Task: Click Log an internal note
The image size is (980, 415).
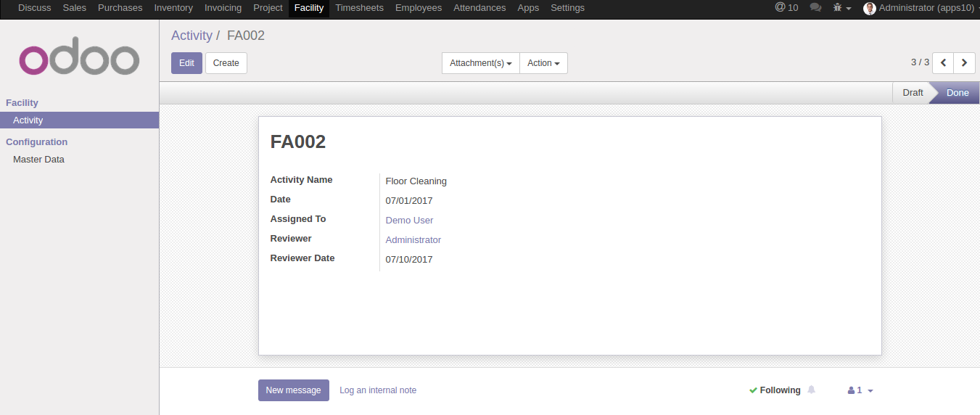Action: [378, 390]
